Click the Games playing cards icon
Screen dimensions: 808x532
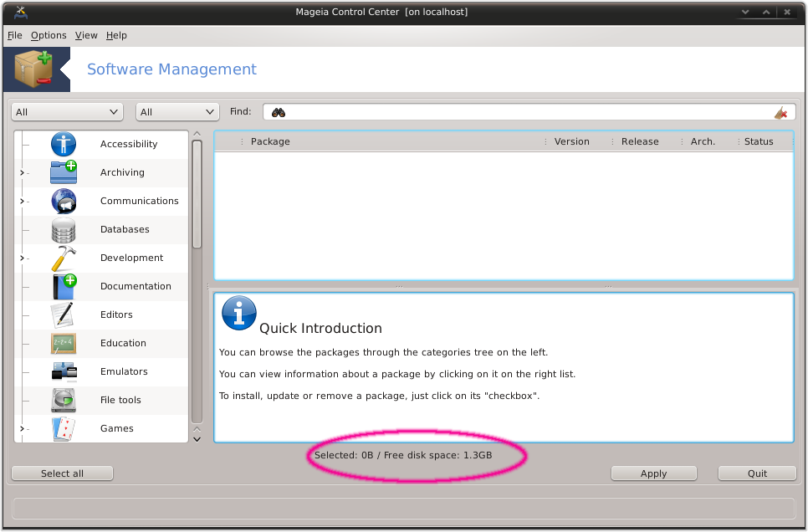(x=64, y=429)
